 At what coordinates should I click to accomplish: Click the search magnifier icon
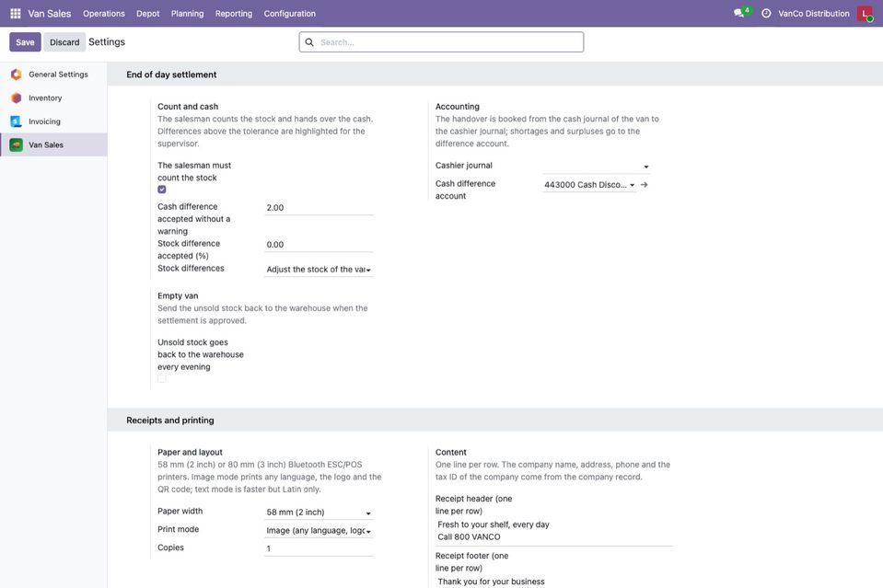tap(309, 42)
